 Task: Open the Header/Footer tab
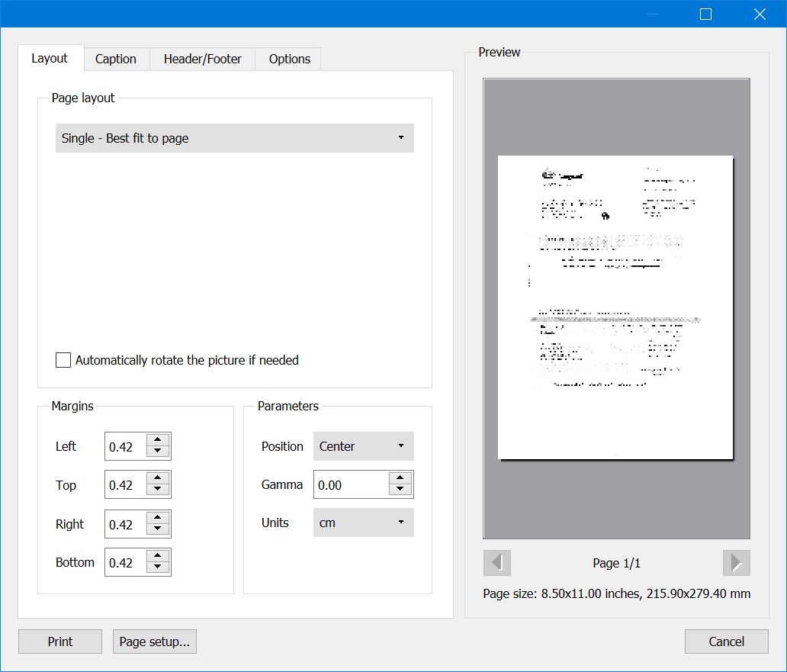pos(202,59)
